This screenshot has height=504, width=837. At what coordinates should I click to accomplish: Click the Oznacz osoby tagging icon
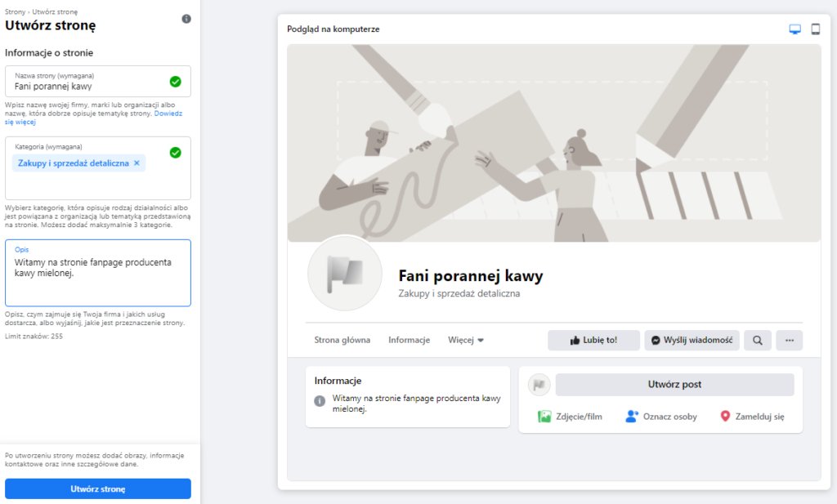point(629,416)
